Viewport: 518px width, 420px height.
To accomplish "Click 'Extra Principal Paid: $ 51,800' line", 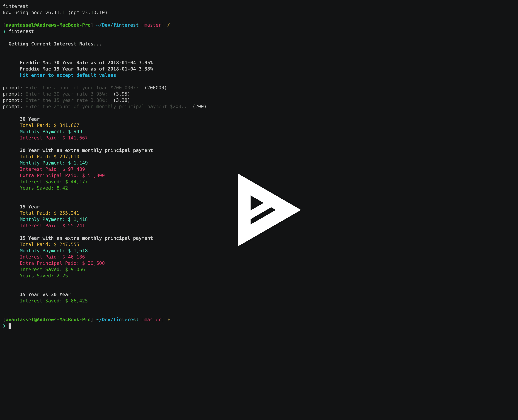I will tap(62, 175).
